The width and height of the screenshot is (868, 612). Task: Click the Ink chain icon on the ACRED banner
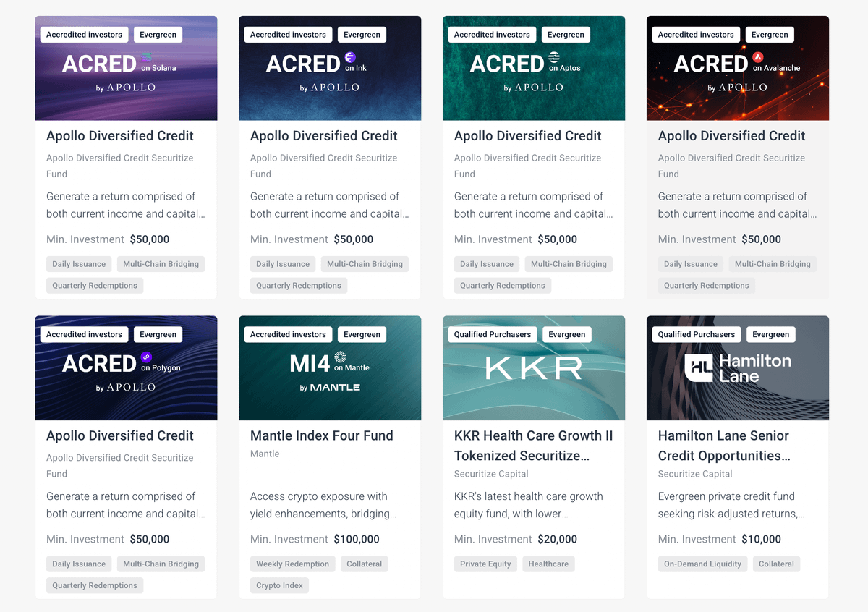351,57
